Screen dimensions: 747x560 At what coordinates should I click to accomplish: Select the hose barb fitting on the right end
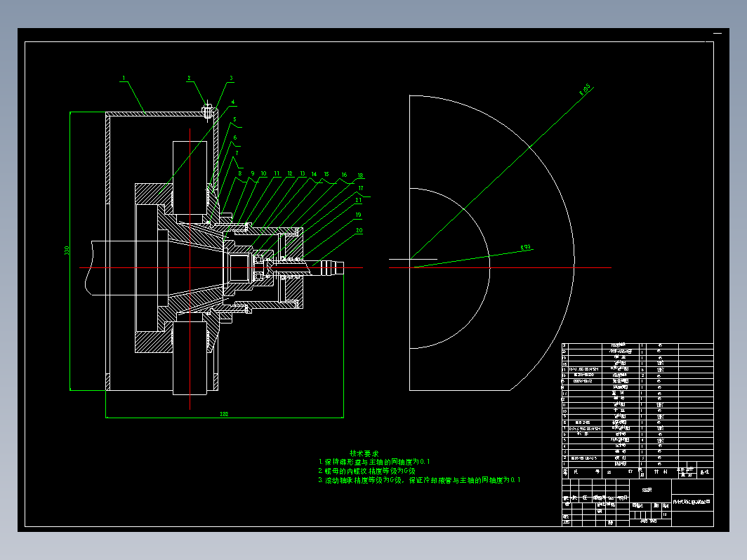coord(329,267)
